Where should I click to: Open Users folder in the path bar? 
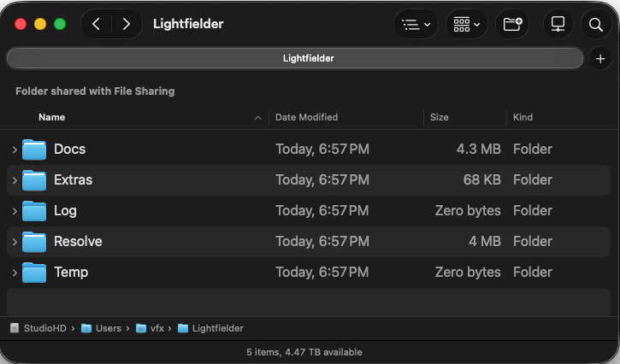click(x=109, y=328)
